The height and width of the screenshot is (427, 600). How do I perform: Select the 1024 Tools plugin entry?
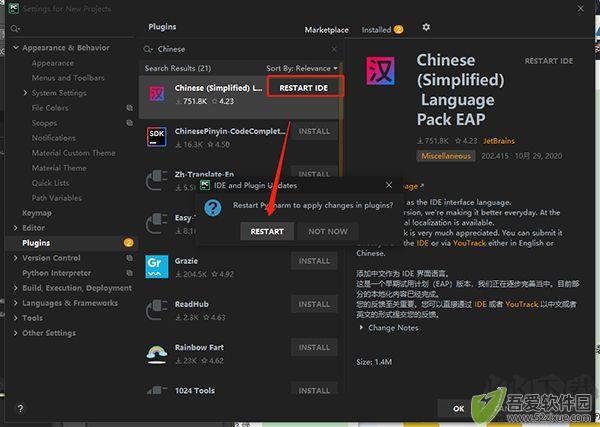pyautogui.click(x=195, y=390)
